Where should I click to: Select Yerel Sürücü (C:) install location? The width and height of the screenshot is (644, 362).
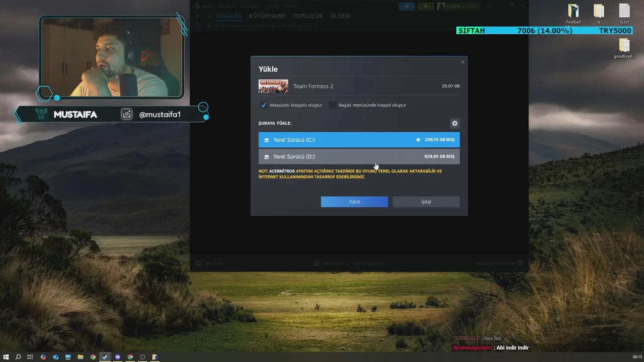point(359,140)
